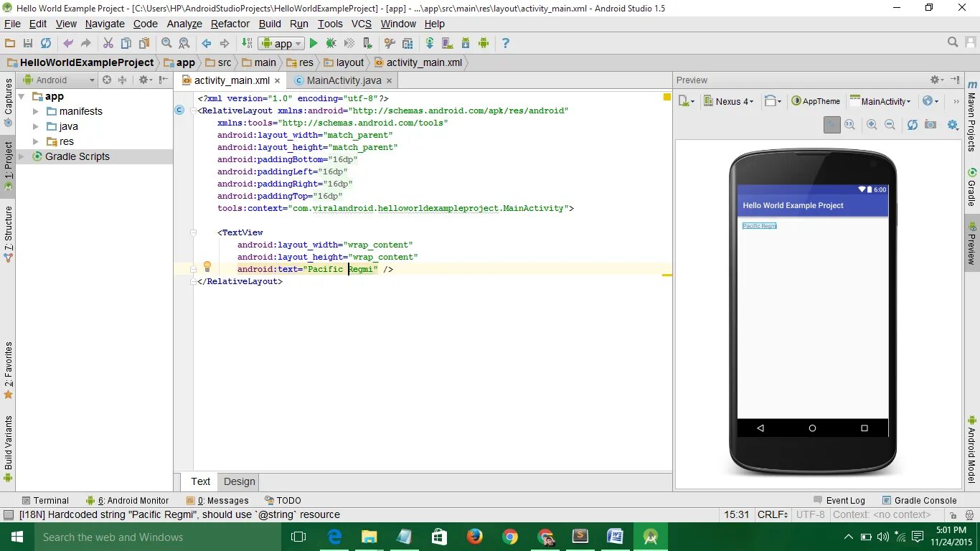
Task: Run the app with the green play icon
Action: tap(314, 43)
